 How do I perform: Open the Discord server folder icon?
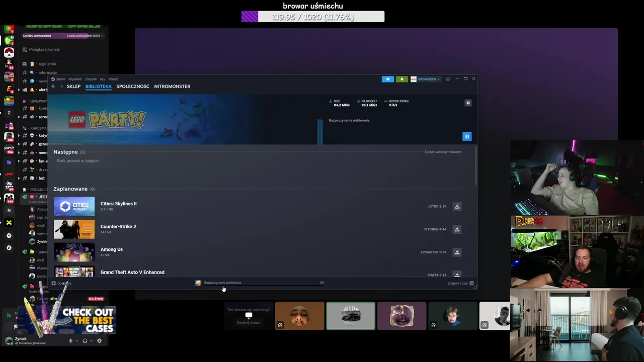[9, 162]
